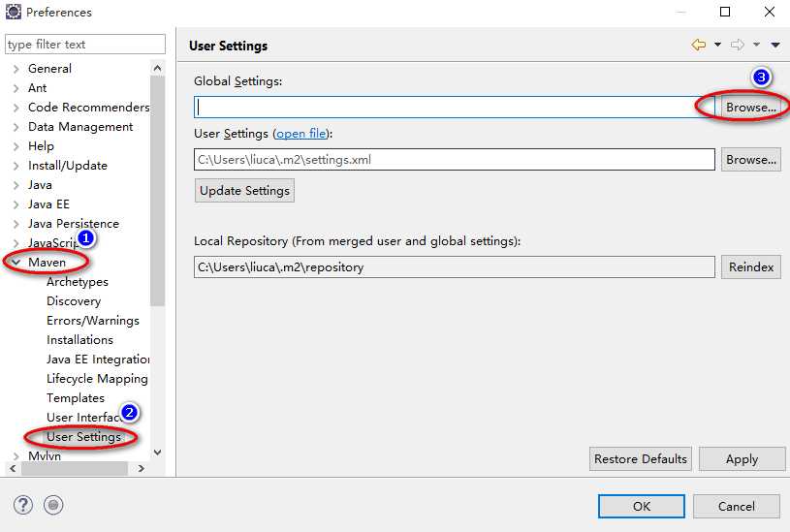The height and width of the screenshot is (532, 790).
Task: Click the back navigation arrow icon
Action: click(x=698, y=45)
